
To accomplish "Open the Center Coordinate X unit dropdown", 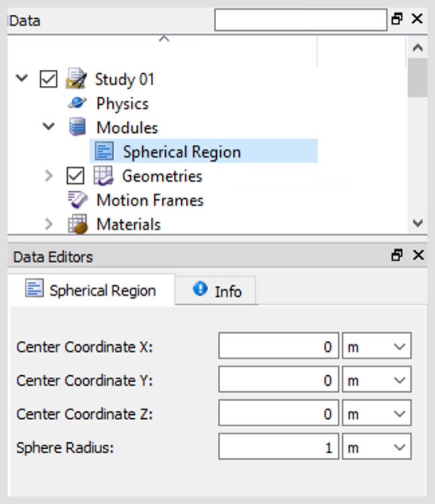I will click(377, 346).
